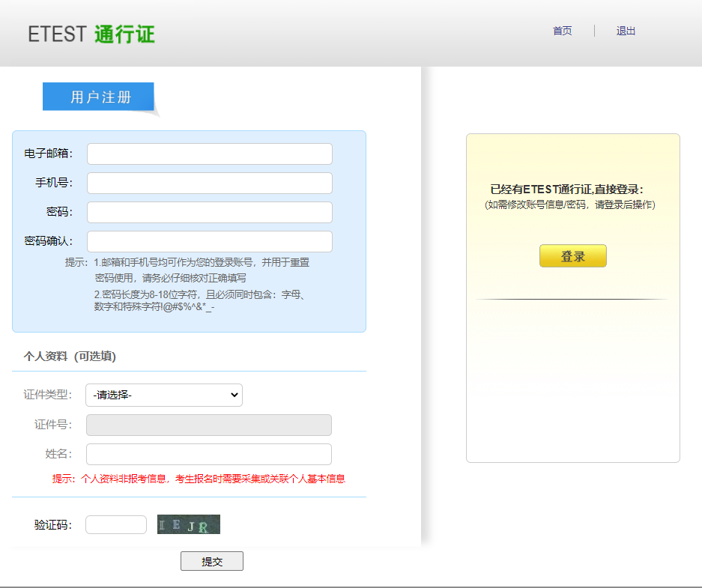The width and height of the screenshot is (702, 588).
Task: Click the disabled 证件号 field
Action: coord(209,425)
